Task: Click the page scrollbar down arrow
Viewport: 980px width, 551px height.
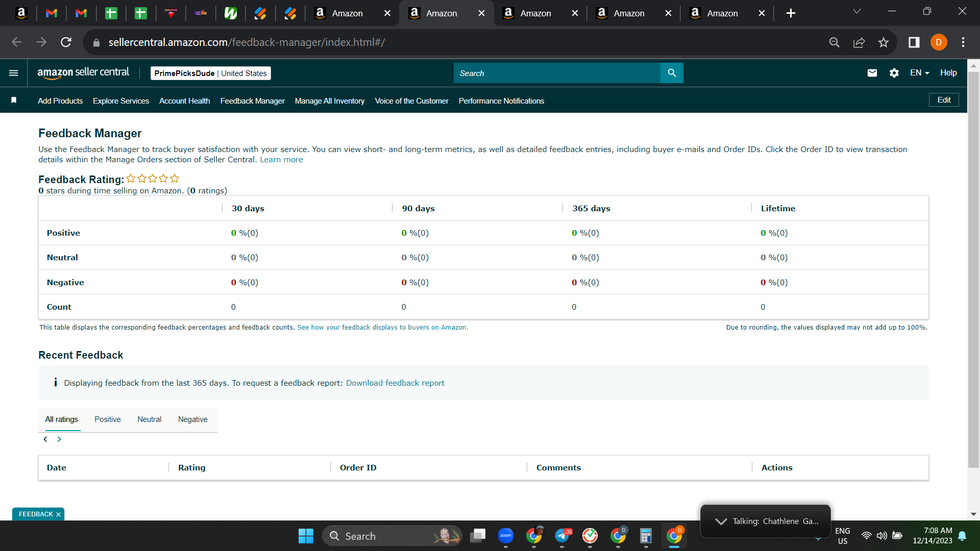Action: pyautogui.click(x=973, y=514)
